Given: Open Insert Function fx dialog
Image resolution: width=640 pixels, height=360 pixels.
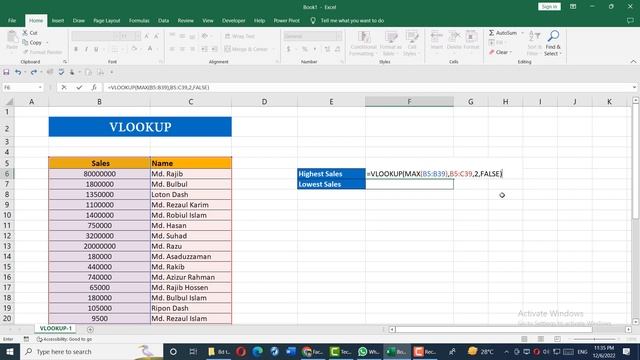Looking at the screenshot, I should [94, 87].
